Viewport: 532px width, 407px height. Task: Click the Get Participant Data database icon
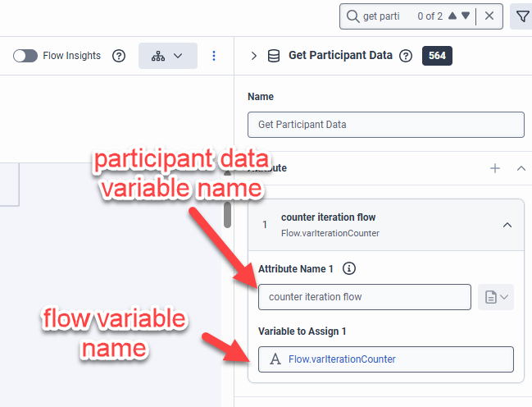pyautogui.click(x=274, y=56)
